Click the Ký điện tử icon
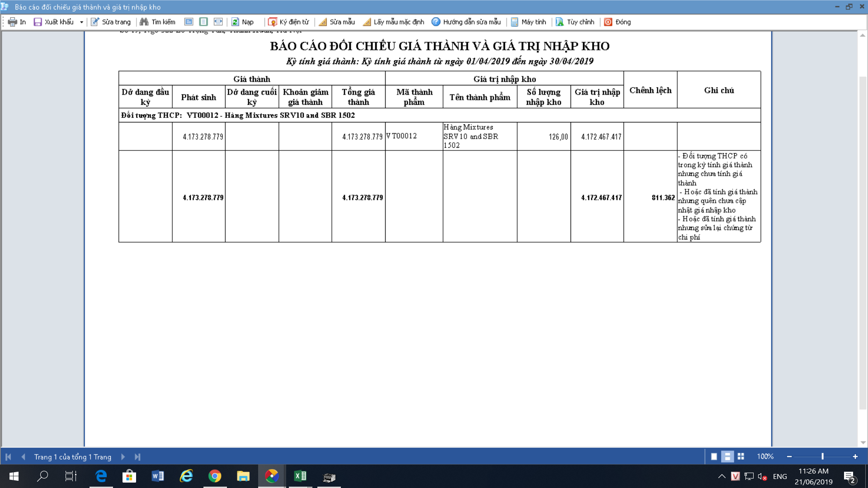The width and height of the screenshot is (868, 488). click(x=272, y=22)
